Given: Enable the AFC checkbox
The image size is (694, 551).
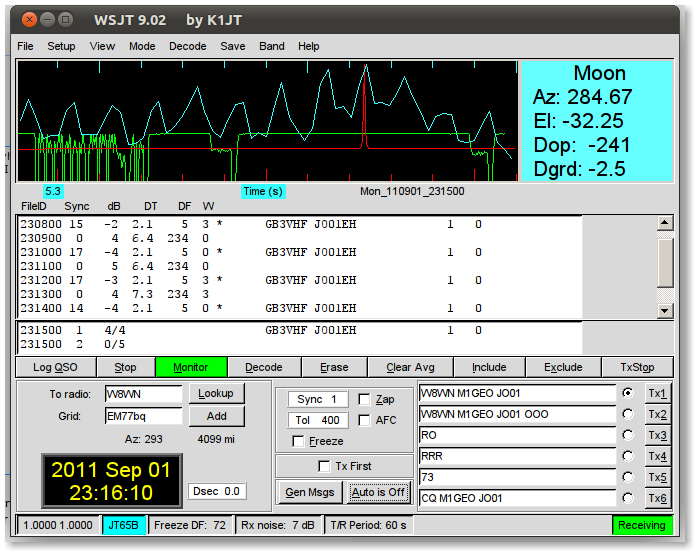Looking at the screenshot, I should click(x=364, y=420).
